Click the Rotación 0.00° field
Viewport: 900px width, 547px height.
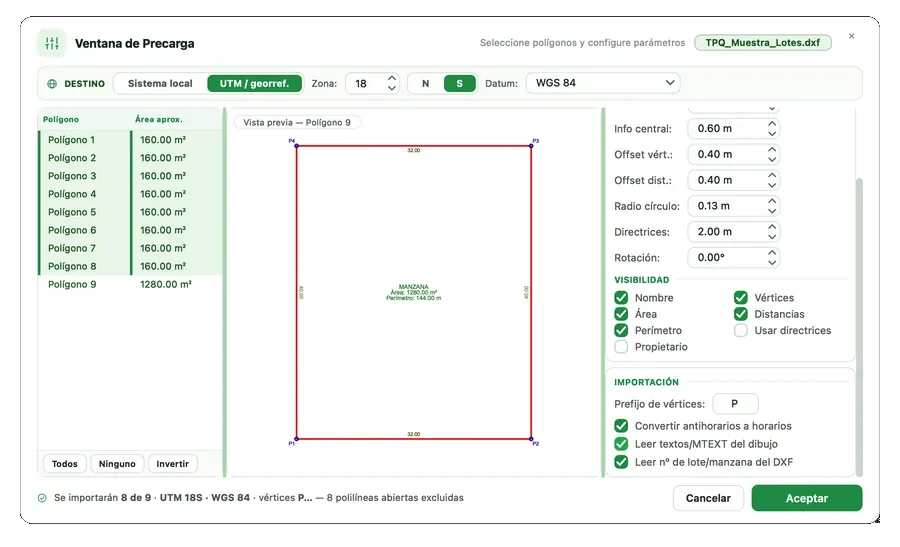734,258
